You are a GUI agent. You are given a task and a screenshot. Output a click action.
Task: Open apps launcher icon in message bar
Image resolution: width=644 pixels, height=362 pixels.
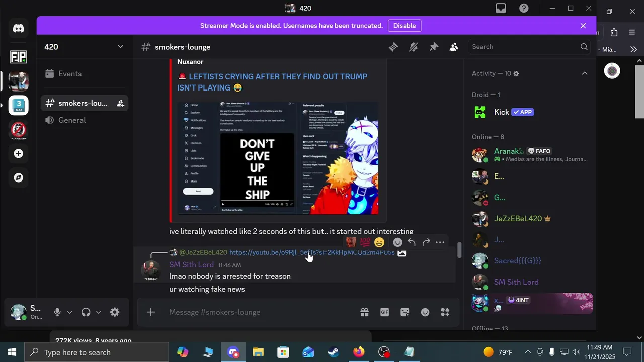(445, 312)
